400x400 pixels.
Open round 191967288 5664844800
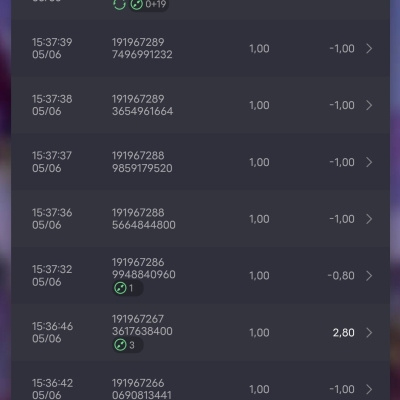point(144,219)
